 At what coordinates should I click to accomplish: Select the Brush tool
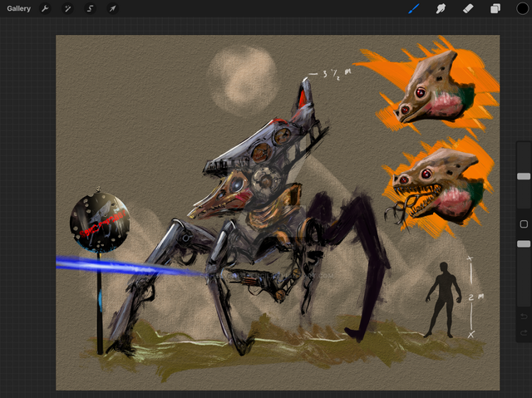(413, 8)
